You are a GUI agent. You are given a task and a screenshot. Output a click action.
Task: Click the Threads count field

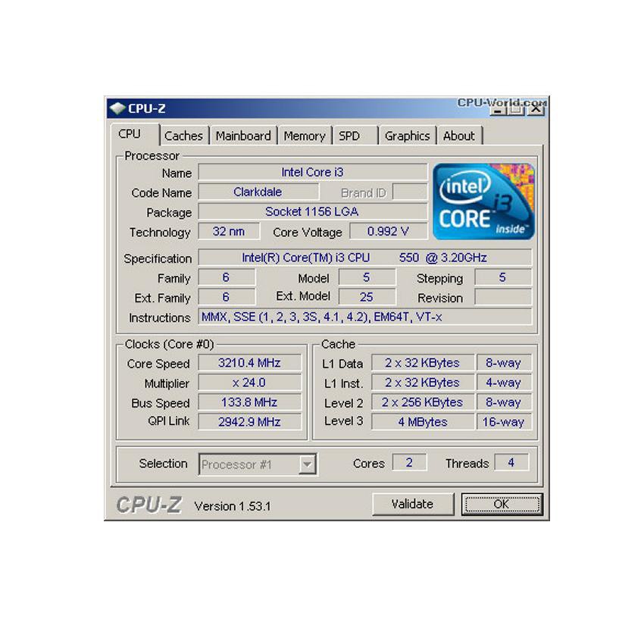[513, 463]
